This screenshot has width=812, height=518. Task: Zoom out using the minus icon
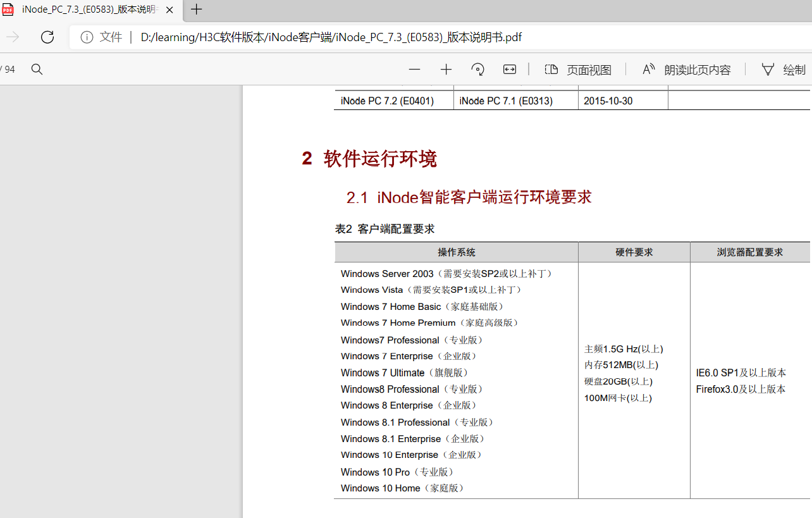[415, 70]
